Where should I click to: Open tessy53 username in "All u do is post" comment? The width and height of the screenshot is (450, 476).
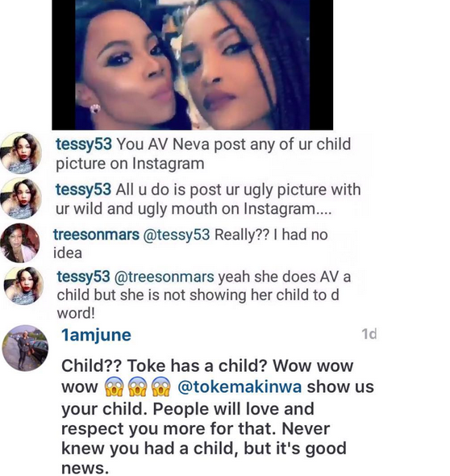tap(83, 190)
